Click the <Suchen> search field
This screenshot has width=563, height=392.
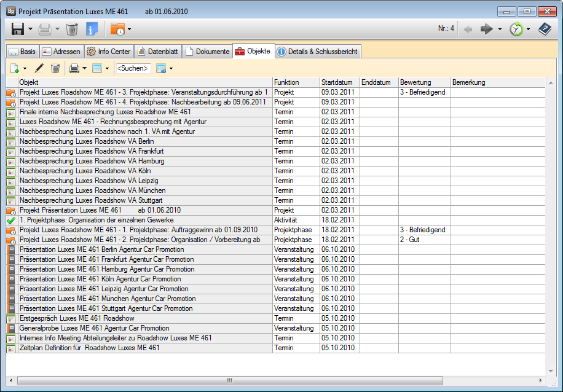pos(133,68)
